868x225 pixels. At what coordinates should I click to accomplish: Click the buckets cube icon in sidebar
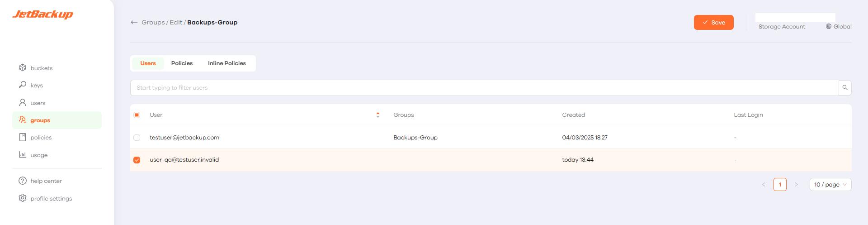click(23, 68)
